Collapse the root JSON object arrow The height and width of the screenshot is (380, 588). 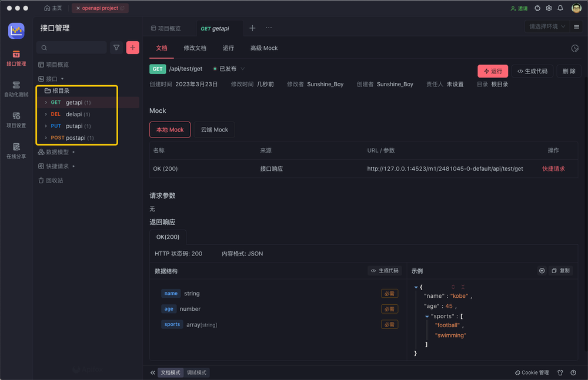click(x=416, y=287)
